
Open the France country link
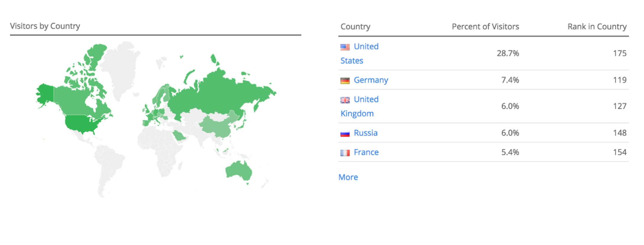click(366, 152)
